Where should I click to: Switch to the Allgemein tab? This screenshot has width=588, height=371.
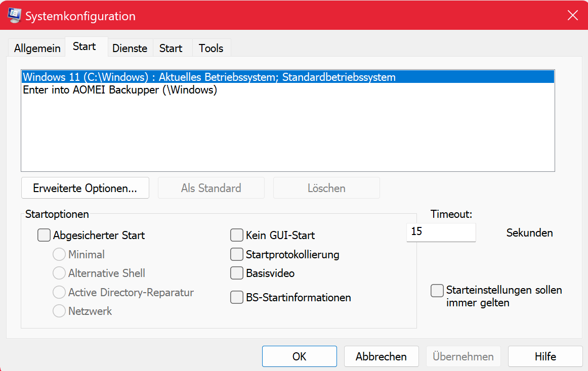click(x=37, y=48)
